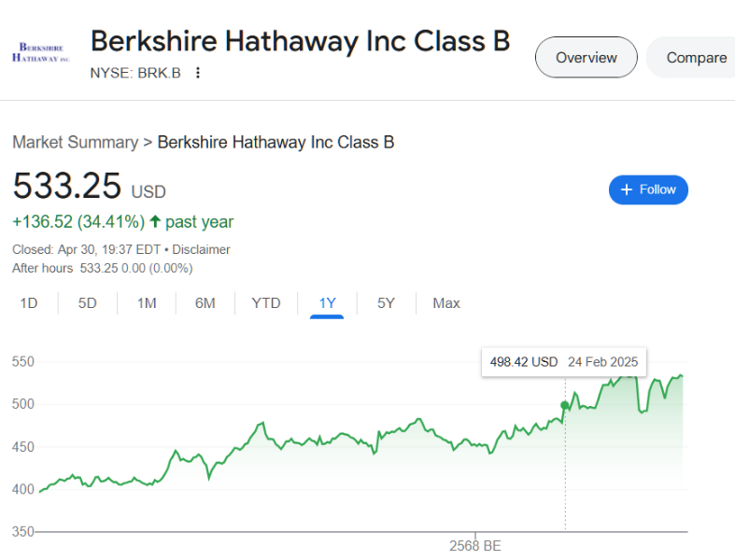Click the plus icon in Follow button
Viewport: 735px width, 560px height.
627,189
